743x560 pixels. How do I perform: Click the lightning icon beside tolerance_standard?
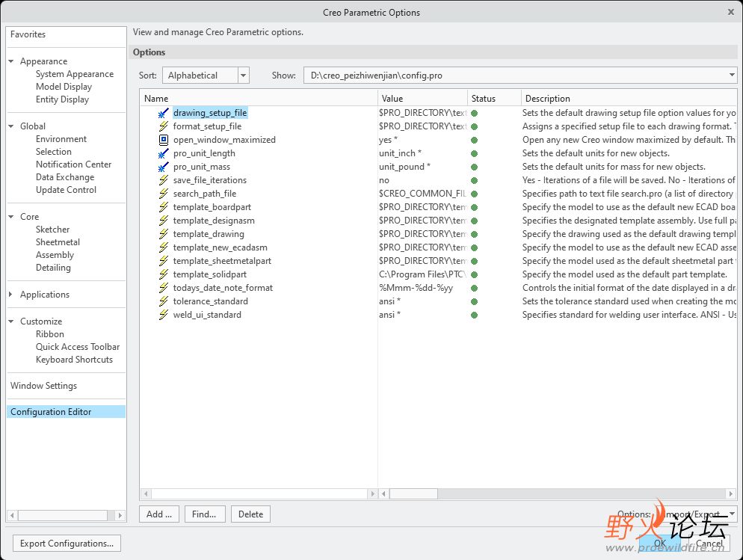164,301
